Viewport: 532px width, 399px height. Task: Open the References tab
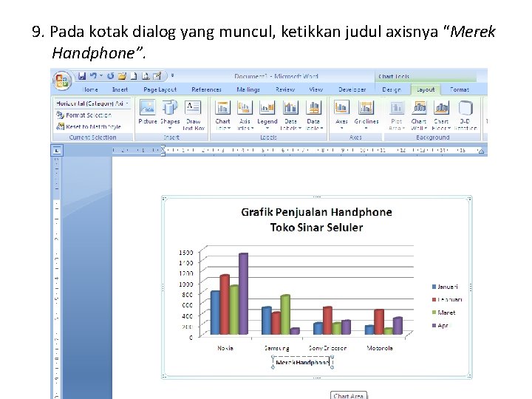click(x=206, y=89)
